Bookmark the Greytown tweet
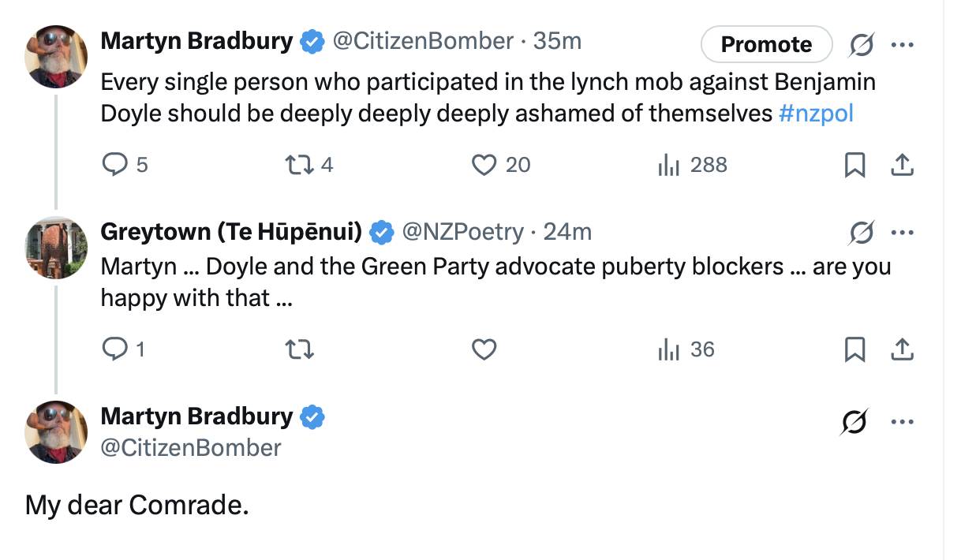961x560 pixels. click(x=854, y=349)
